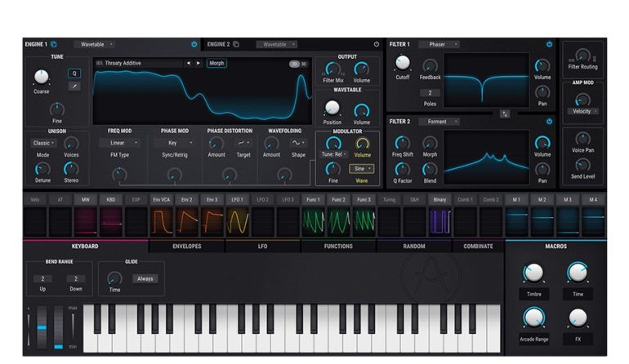This screenshot has height=364, width=629.
Task: Click the Morph button
Action: [x=216, y=63]
